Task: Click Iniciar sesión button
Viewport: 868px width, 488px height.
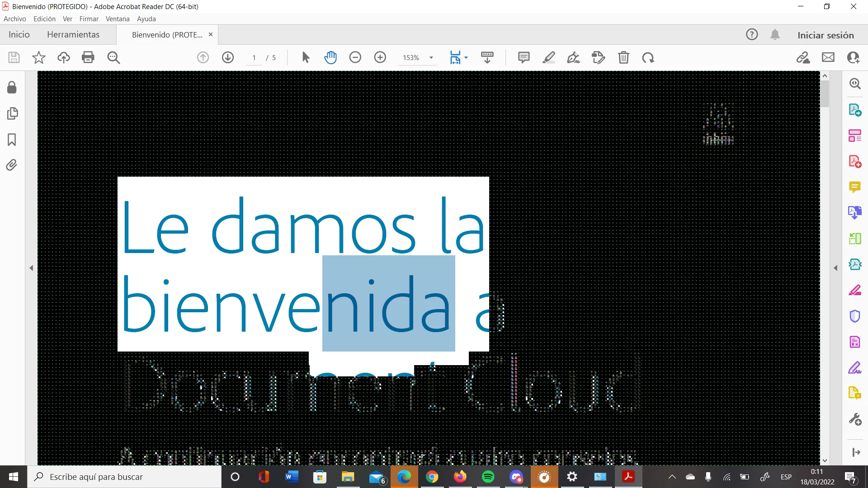Action: pyautogui.click(x=826, y=35)
